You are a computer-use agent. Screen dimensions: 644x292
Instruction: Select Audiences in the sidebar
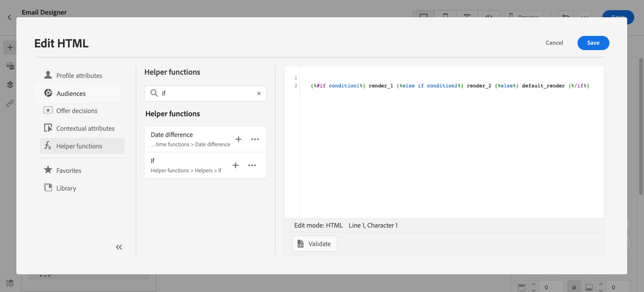point(71,93)
